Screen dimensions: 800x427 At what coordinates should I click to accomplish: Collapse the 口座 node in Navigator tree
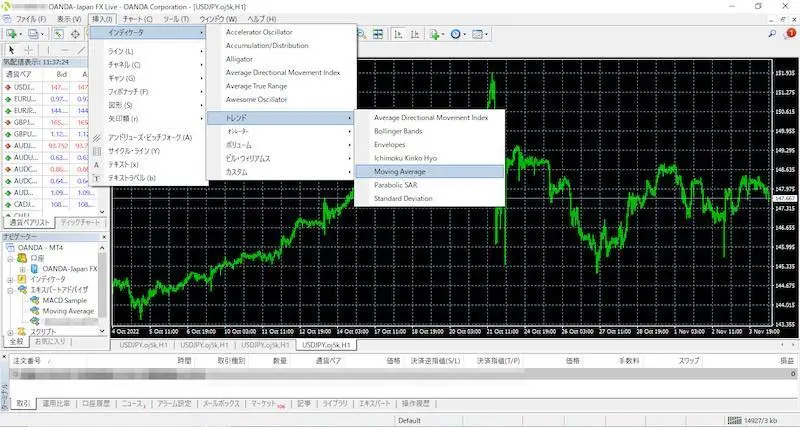10,259
